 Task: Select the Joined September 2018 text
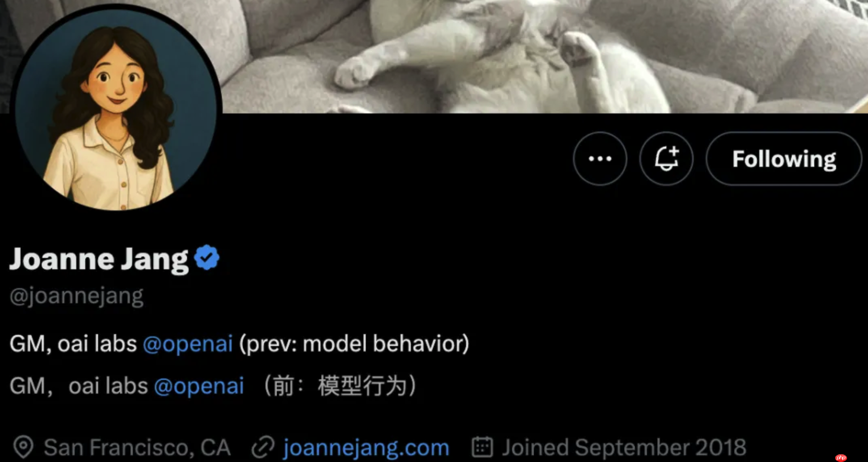click(624, 447)
